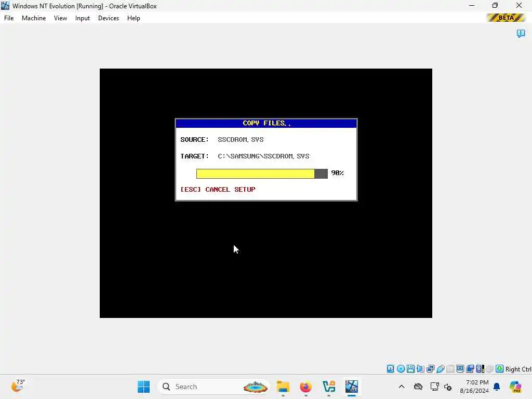Click the muted volume tray icon

(x=447, y=387)
